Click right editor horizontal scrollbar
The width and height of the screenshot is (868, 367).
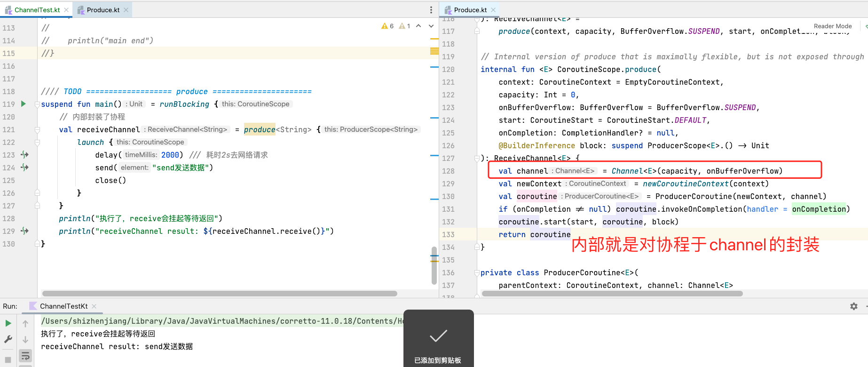click(x=612, y=294)
